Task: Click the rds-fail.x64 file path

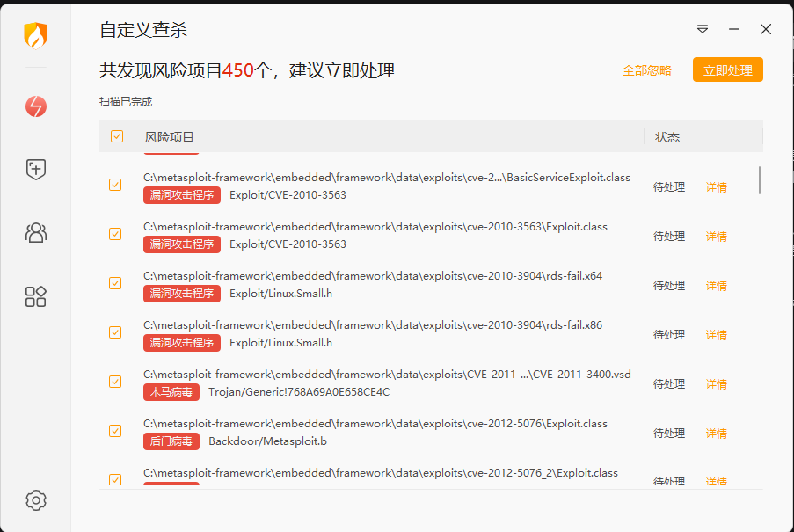Action: [373, 276]
